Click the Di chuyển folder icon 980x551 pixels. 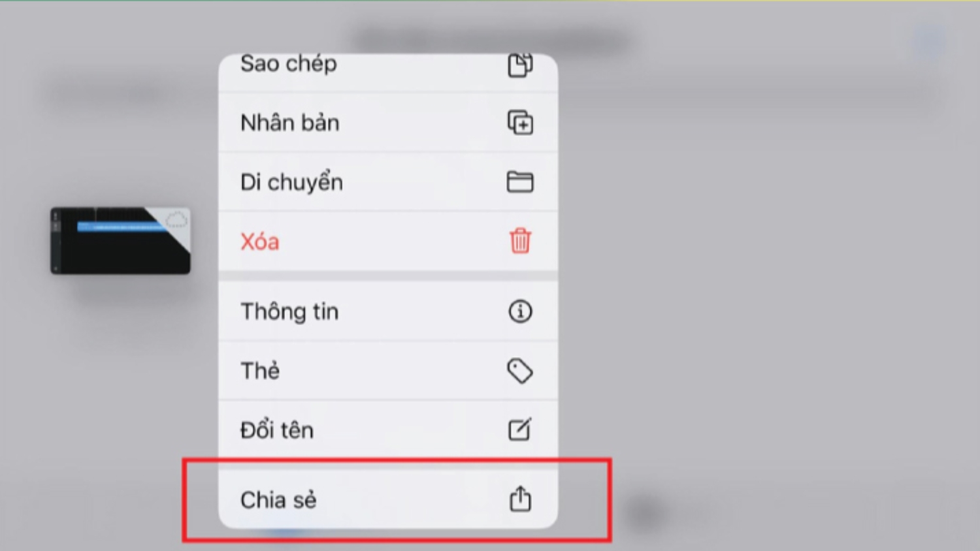click(520, 182)
